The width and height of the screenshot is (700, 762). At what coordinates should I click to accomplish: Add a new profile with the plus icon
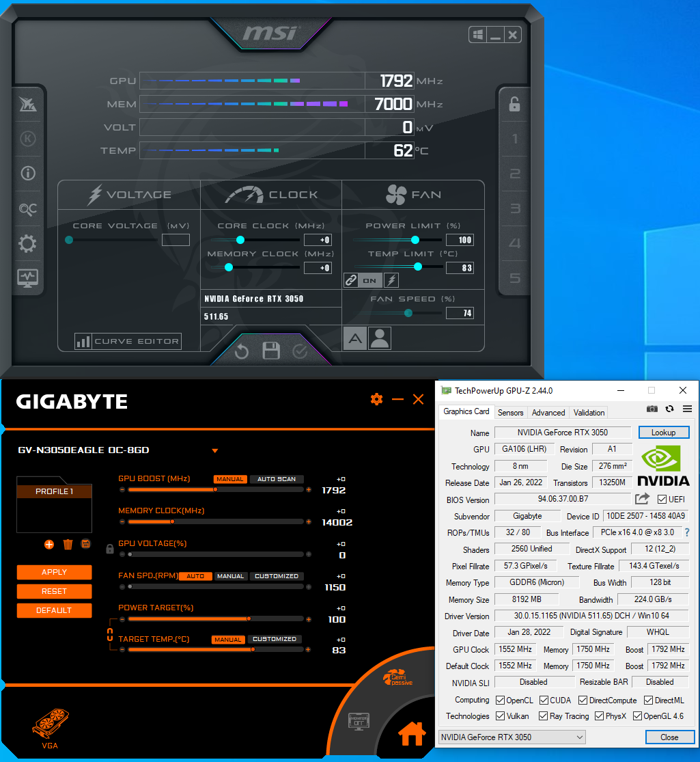coord(49,544)
